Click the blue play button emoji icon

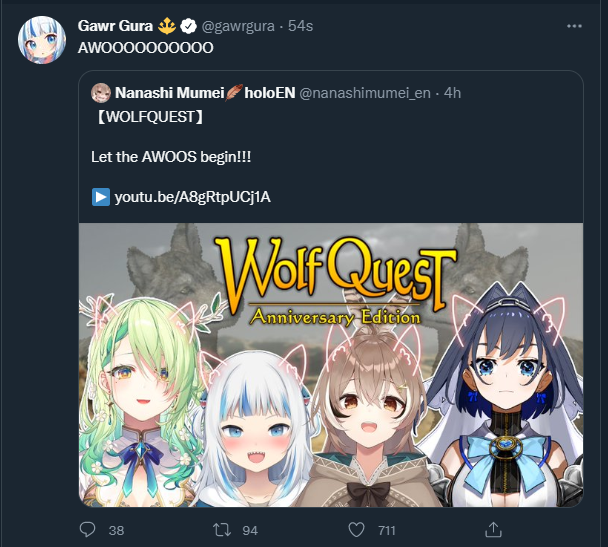101,197
